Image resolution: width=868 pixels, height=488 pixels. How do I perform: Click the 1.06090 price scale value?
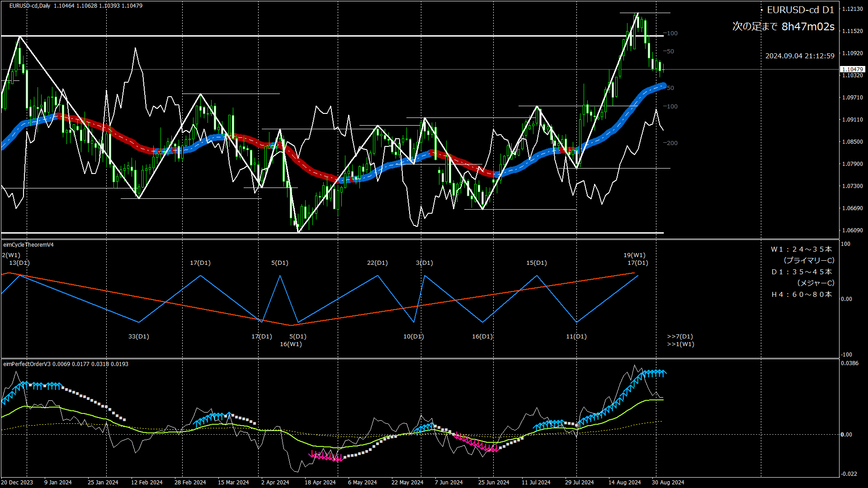(x=852, y=230)
